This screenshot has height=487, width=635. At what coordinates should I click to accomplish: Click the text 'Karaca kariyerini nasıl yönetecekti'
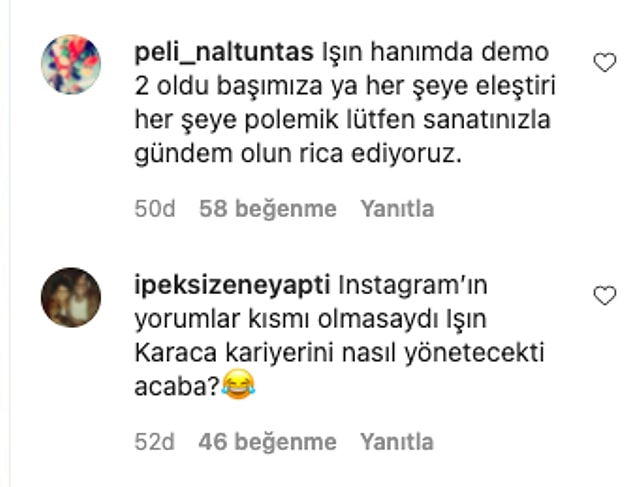click(x=339, y=353)
